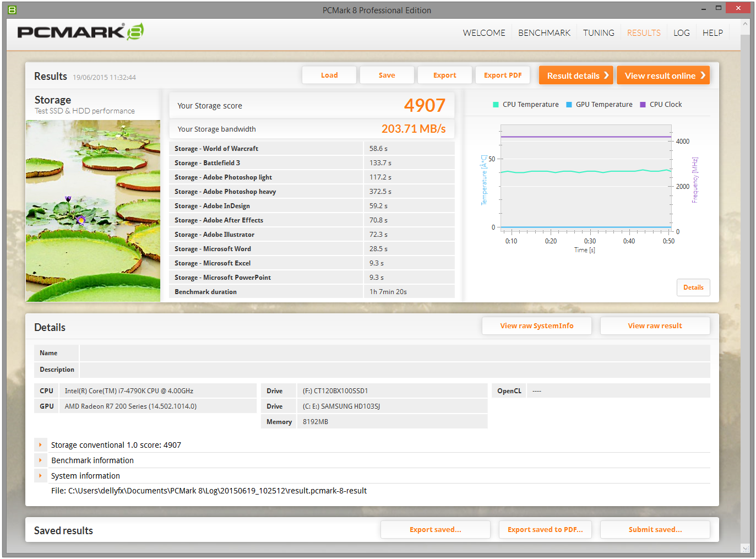The height and width of the screenshot is (559, 756).
Task: Click the GPU Temperature legend color square
Action: (x=569, y=105)
